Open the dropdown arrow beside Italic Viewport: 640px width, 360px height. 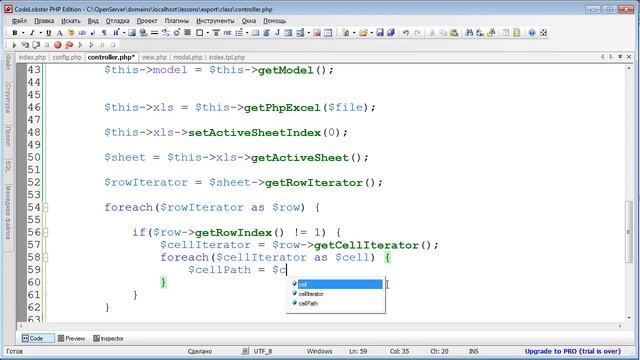[x=40, y=33]
